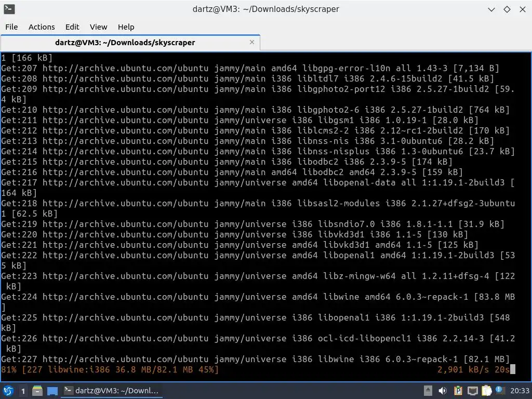Click the Get:214 libnss-nisplus line
Screen dimensions: 532x399
click(x=258, y=151)
